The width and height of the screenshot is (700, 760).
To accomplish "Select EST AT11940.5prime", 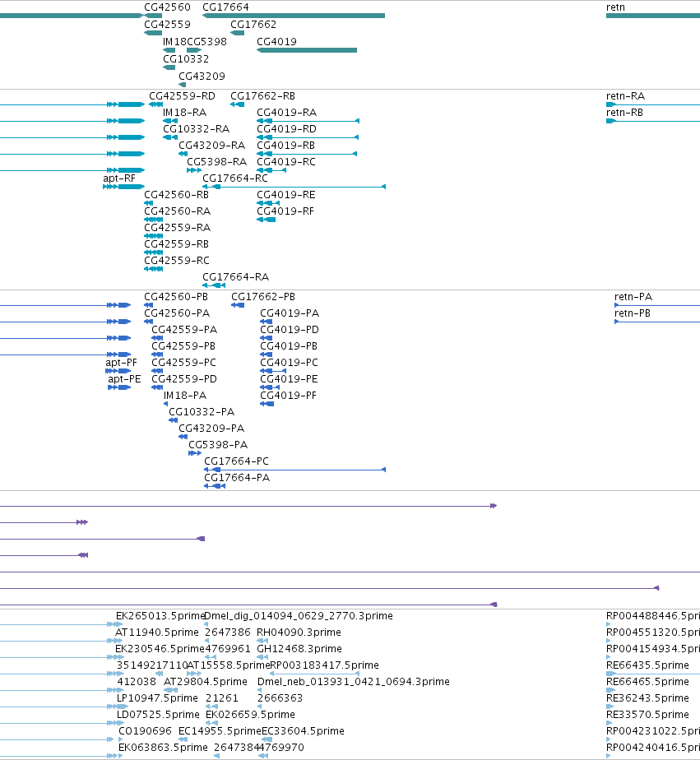I will tap(157, 633).
